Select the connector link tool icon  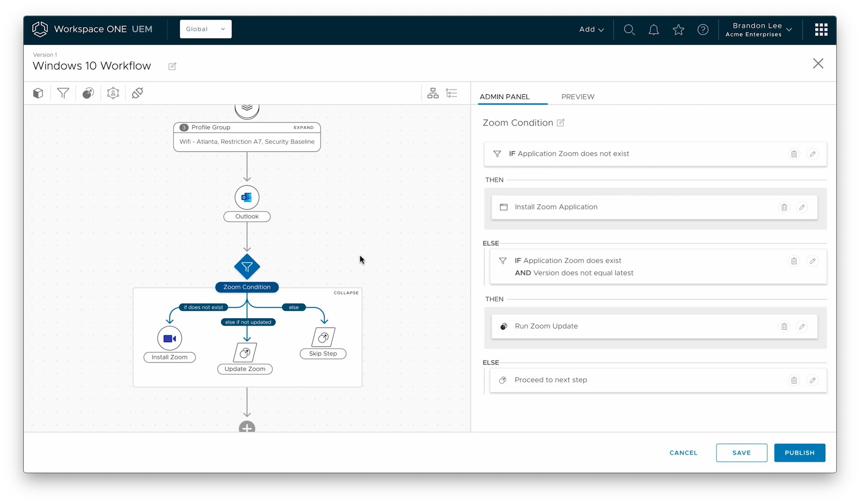click(x=138, y=93)
